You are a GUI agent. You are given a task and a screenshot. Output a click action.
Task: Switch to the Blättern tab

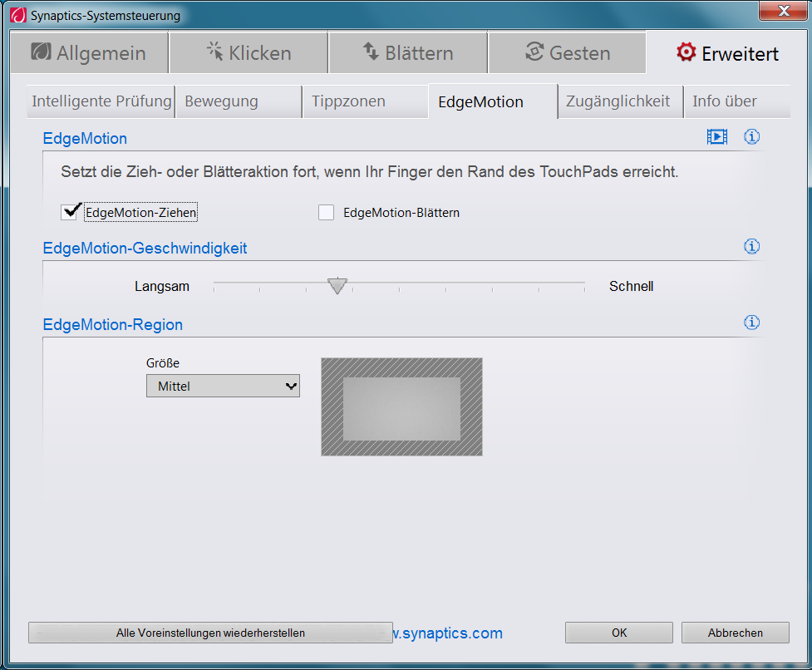click(408, 52)
